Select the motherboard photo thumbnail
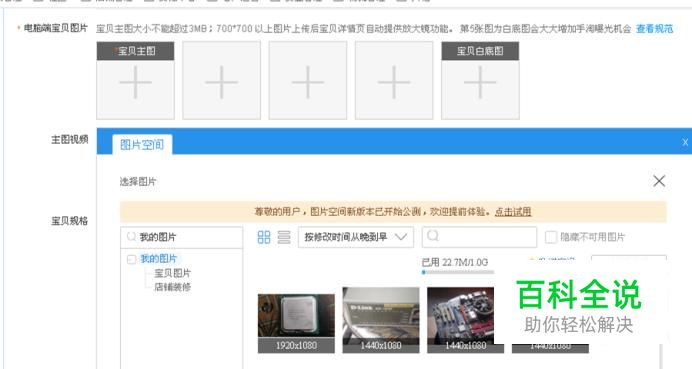The image size is (692, 369). (465, 320)
